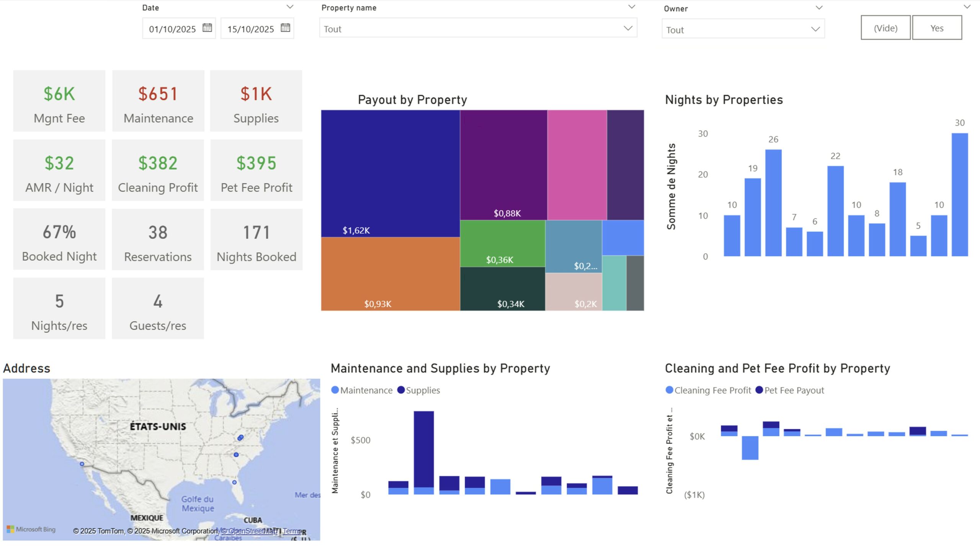Screen dimensions: 980x551
Task: Click the Nights by Properties chart title
Action: click(724, 100)
